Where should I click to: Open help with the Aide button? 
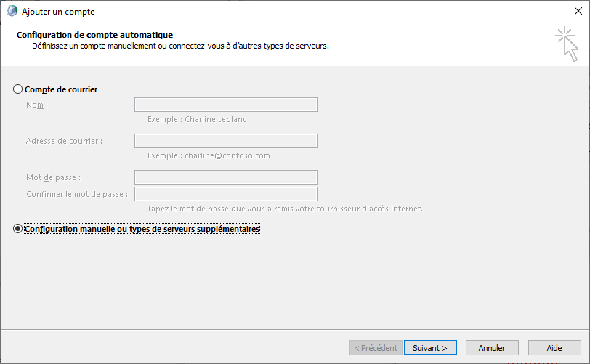click(554, 348)
